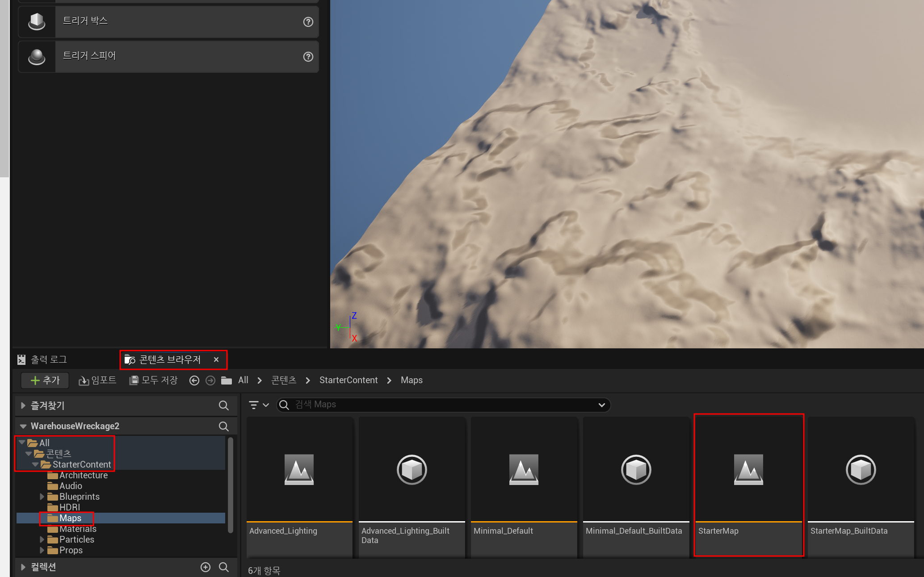Click the add collection plus icon
This screenshot has height=577, width=924.
205,567
